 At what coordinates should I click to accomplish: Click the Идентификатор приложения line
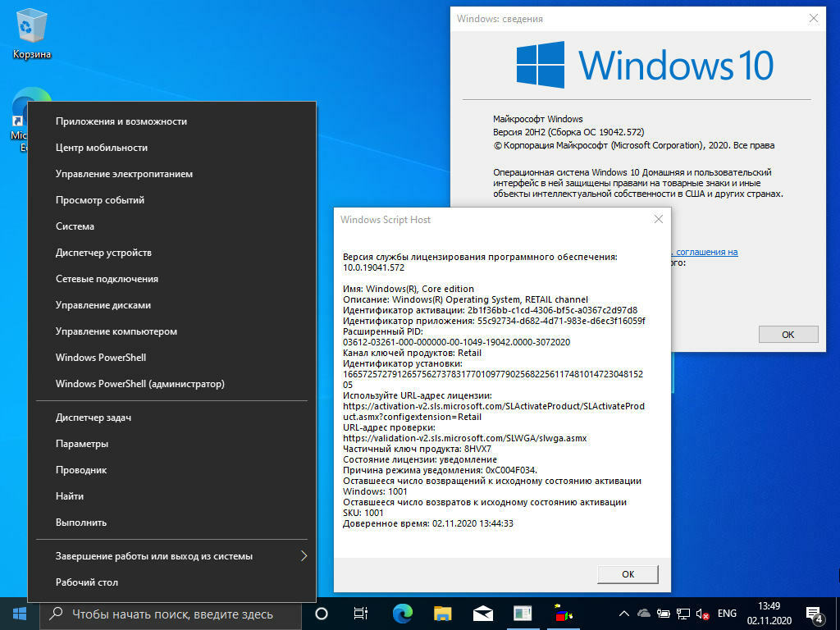click(x=494, y=321)
